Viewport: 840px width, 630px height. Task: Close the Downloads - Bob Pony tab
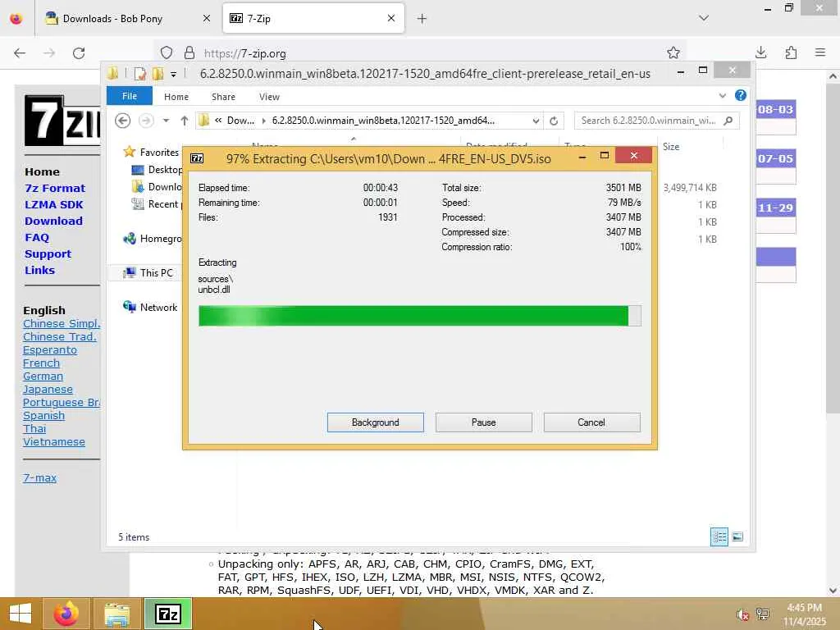(x=206, y=18)
